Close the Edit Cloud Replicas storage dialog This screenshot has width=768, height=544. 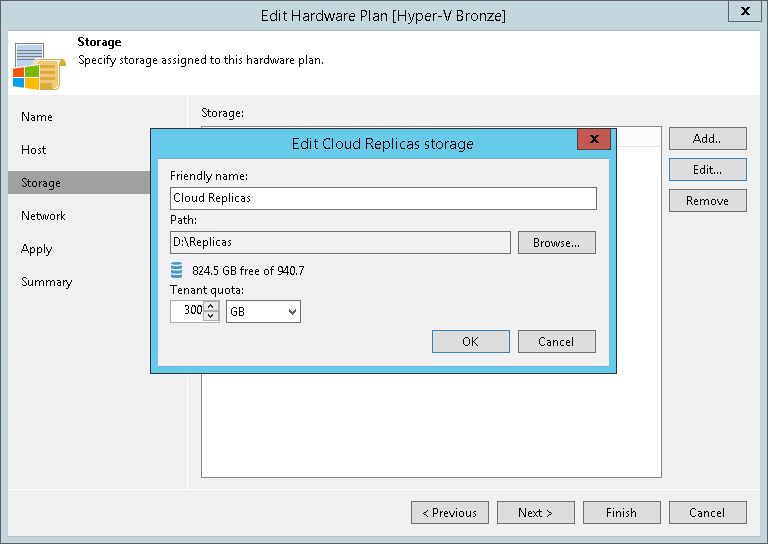[x=594, y=140]
